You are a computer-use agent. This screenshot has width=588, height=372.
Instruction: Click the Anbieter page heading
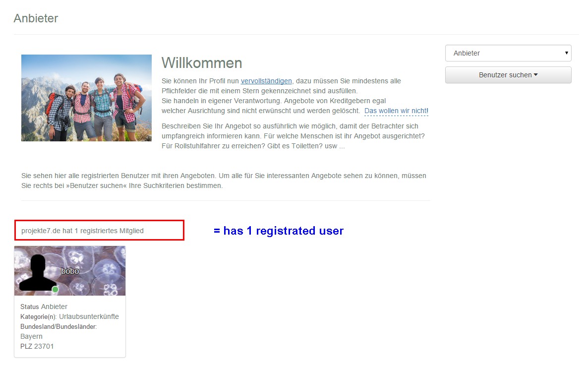click(x=36, y=18)
